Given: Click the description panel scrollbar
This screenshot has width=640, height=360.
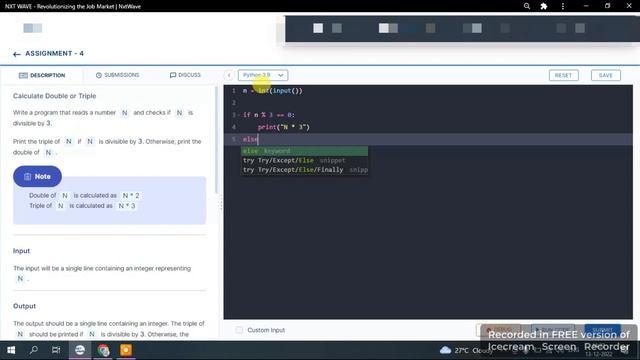Looking at the screenshot, I should coord(217,140).
